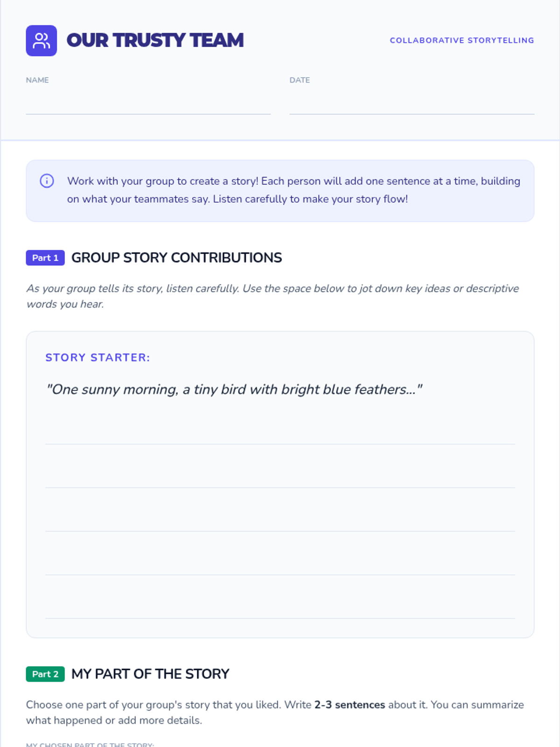Click the Collaborative Storytelling label
Screen dimensions: 560x747
click(x=462, y=41)
